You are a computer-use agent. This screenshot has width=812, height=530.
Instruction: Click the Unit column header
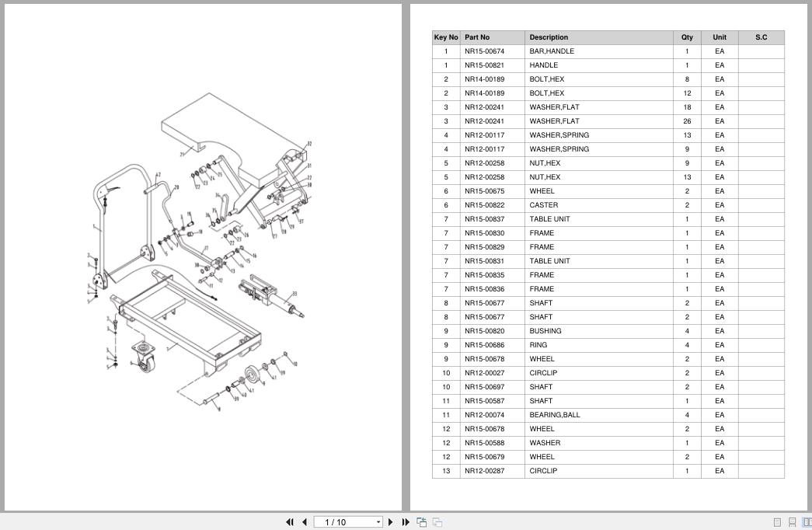tap(720, 37)
